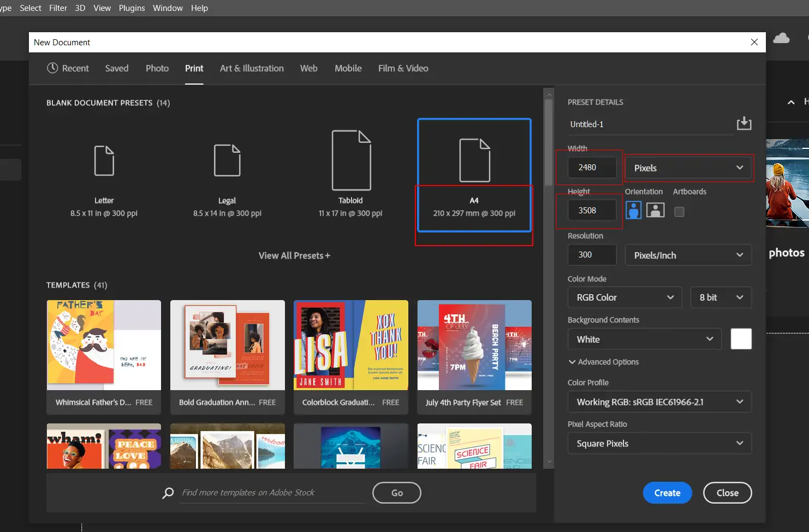Open the wham Peace Love template thumbnail

[104, 446]
